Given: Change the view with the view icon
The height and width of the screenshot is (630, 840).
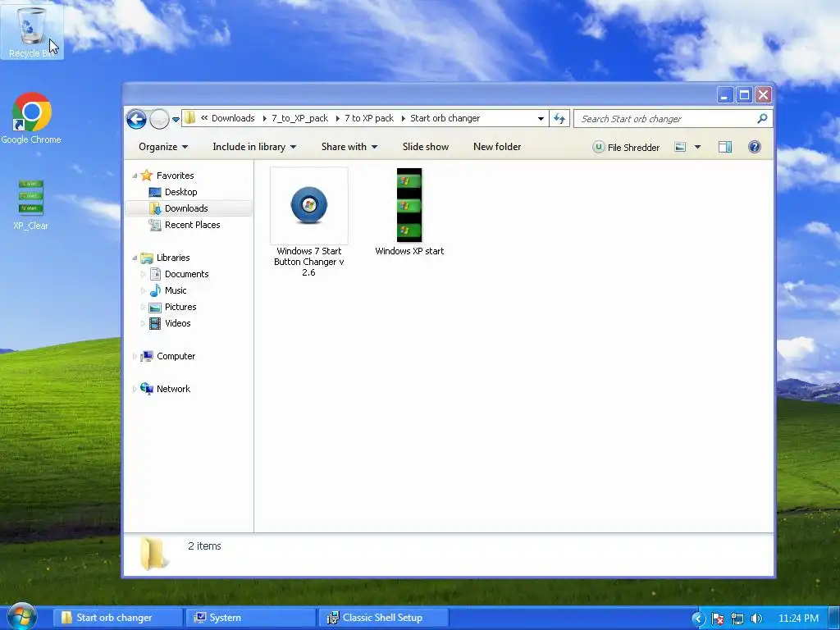Looking at the screenshot, I should coord(680,147).
